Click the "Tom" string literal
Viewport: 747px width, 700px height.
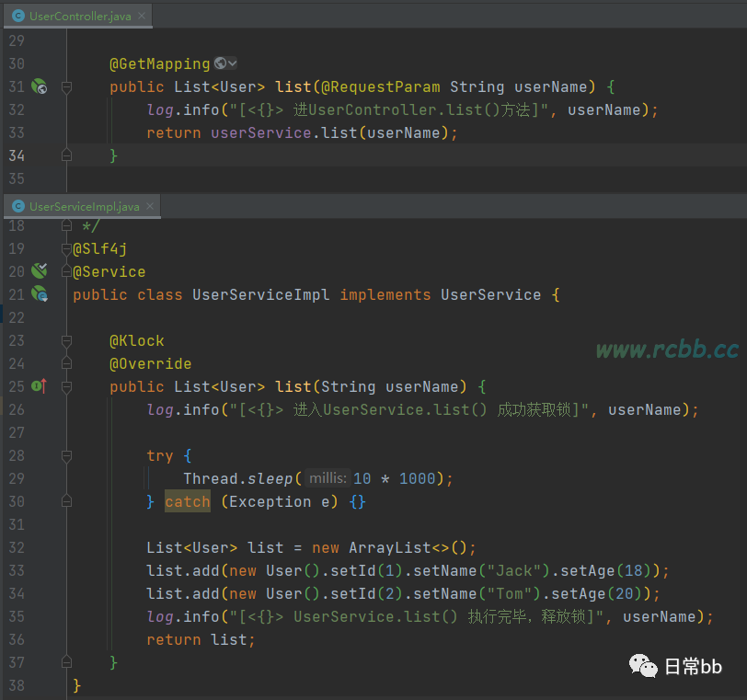pyautogui.click(x=510, y=594)
